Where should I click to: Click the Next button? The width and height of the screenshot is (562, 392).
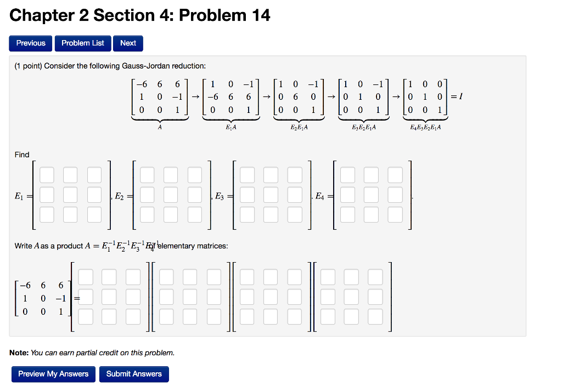127,43
